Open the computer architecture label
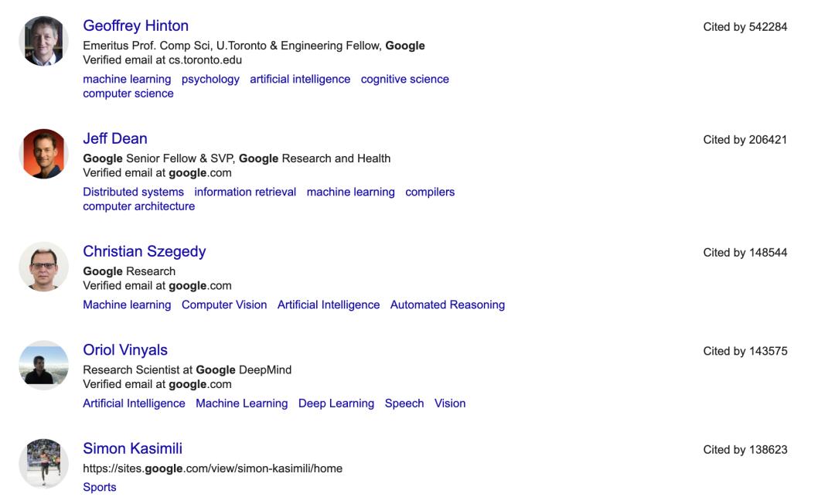 click(x=138, y=206)
